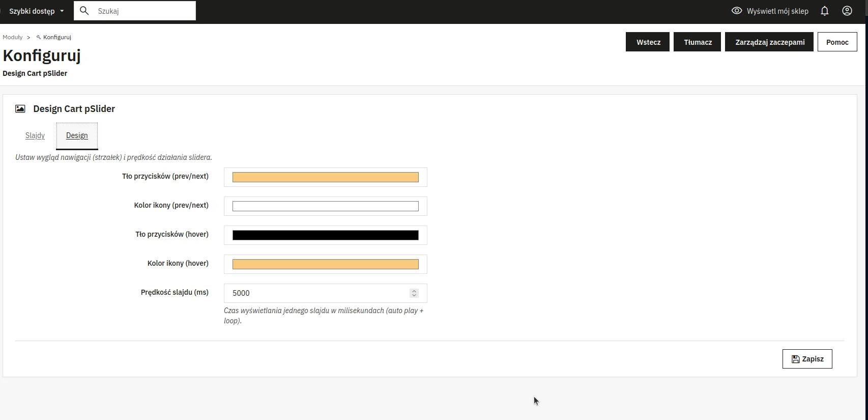Click the Tłumacz button
This screenshot has height=420, width=868.
698,42
